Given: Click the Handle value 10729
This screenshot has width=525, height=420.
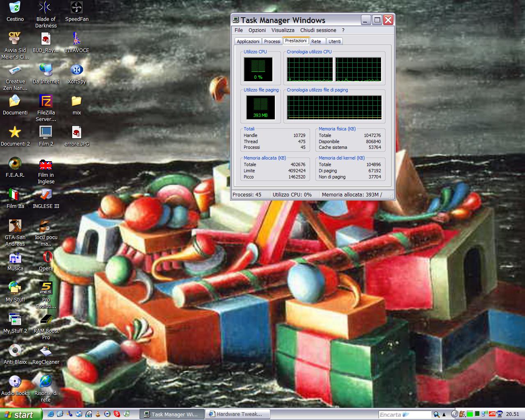Looking at the screenshot, I should pyautogui.click(x=299, y=135).
